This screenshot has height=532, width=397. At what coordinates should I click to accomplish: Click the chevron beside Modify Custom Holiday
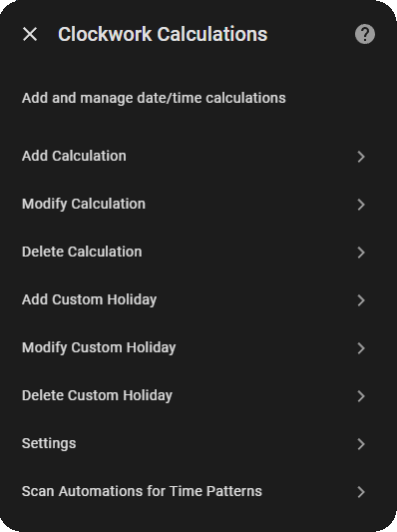click(361, 348)
